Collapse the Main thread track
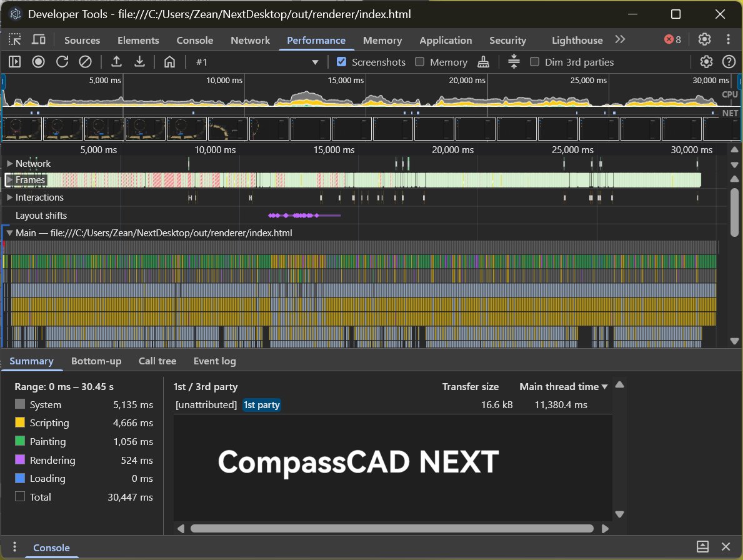The height and width of the screenshot is (560, 743). 9,233
